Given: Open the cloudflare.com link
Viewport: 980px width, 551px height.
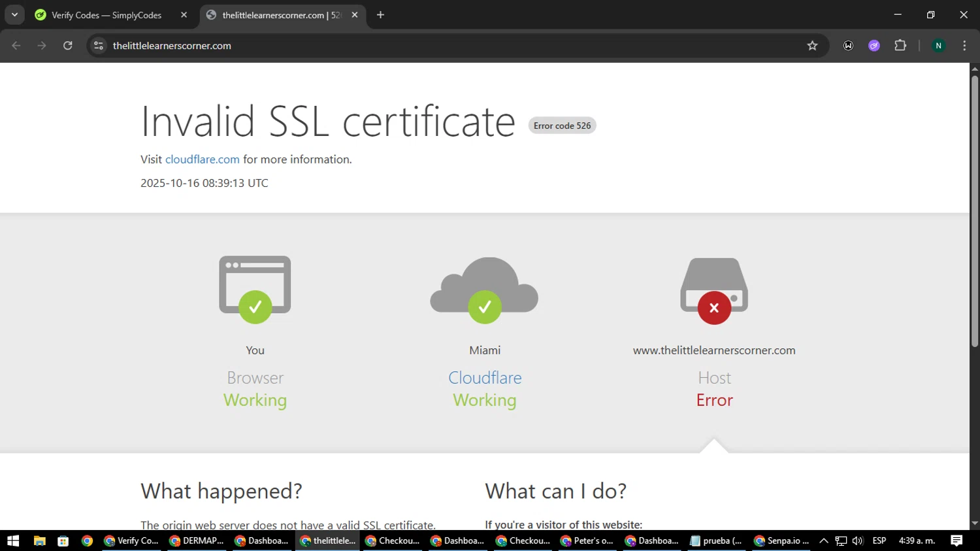Looking at the screenshot, I should [x=202, y=159].
